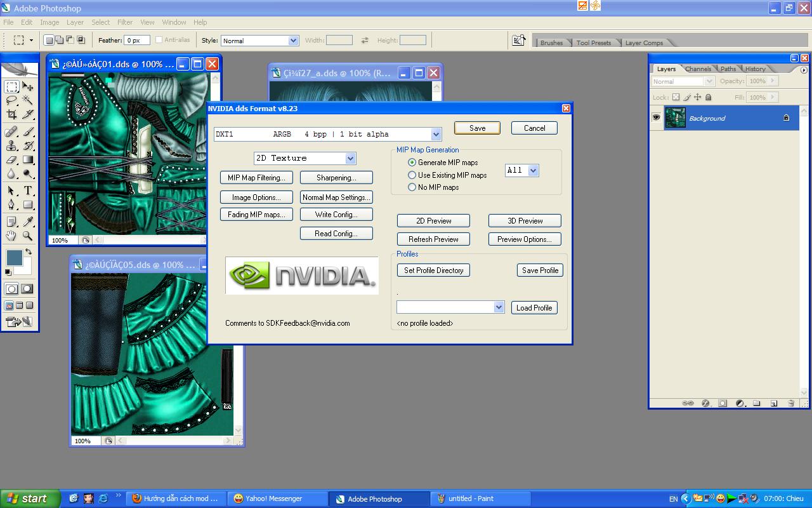The image size is (812, 508).
Task: Select the Healing Brush tool
Action: [11, 132]
